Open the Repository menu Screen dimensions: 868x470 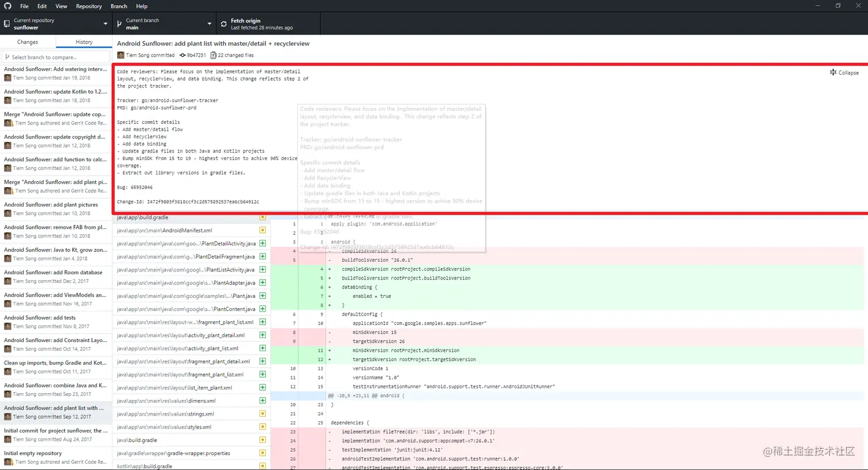pyautogui.click(x=88, y=6)
